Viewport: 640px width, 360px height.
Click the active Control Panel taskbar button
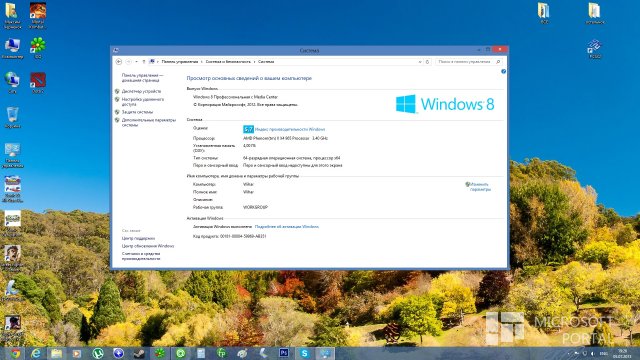point(325,353)
